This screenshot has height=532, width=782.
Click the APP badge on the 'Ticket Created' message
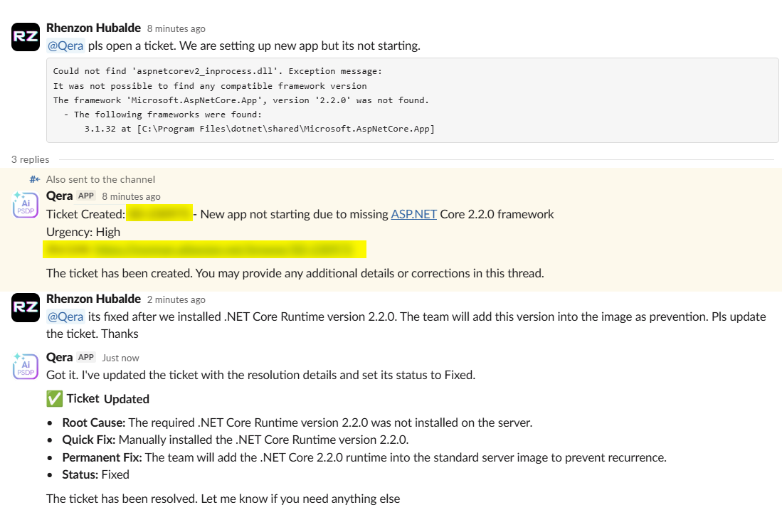point(86,196)
